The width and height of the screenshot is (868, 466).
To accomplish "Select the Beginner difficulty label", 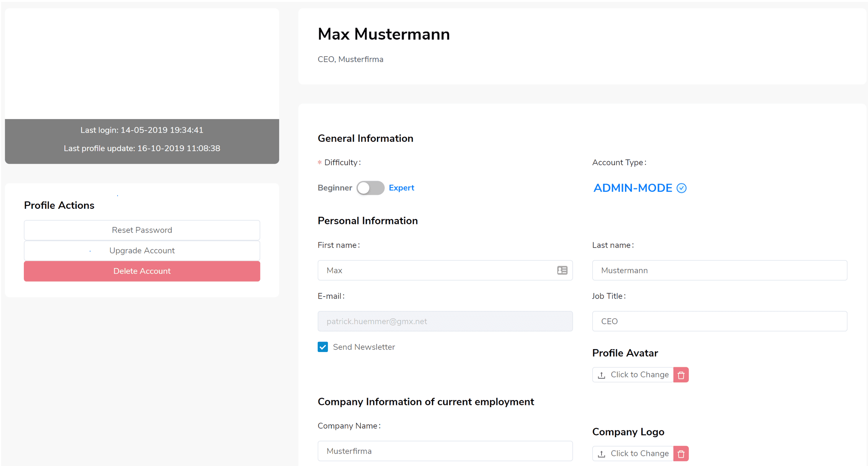I will coord(335,188).
